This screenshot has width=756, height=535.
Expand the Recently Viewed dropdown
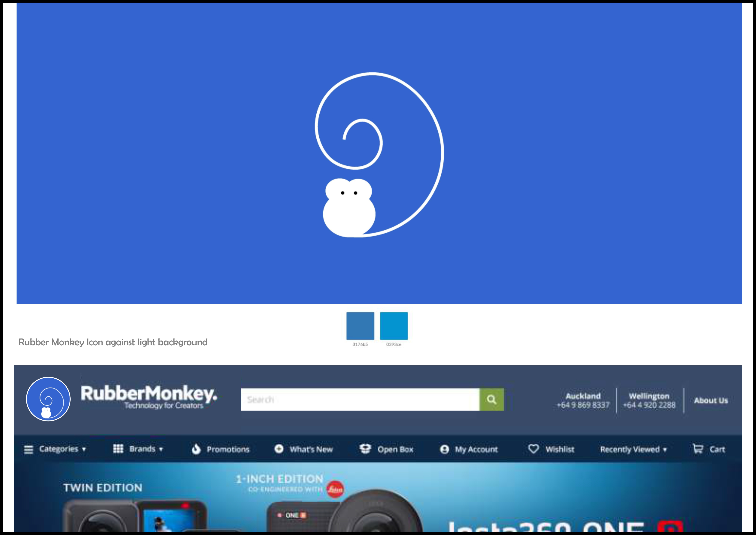633,449
